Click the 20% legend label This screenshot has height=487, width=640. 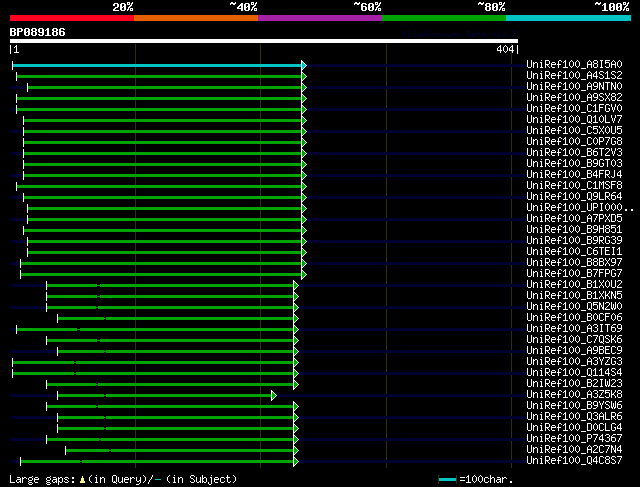click(123, 7)
